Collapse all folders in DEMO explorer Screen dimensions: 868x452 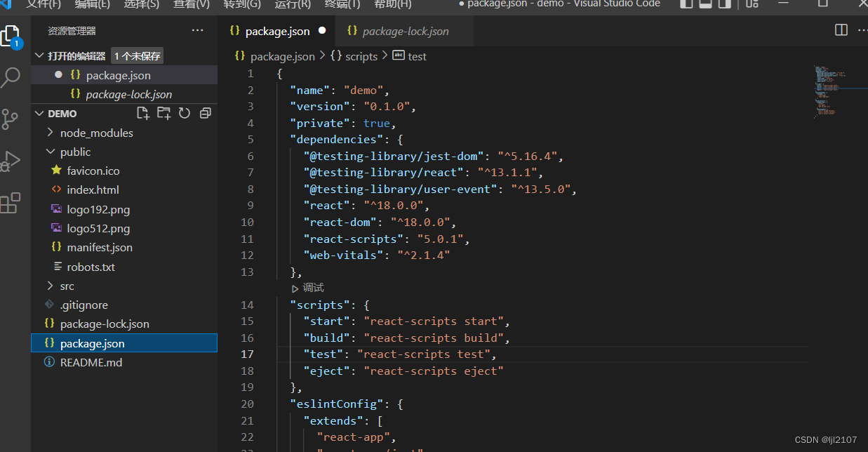(206, 113)
